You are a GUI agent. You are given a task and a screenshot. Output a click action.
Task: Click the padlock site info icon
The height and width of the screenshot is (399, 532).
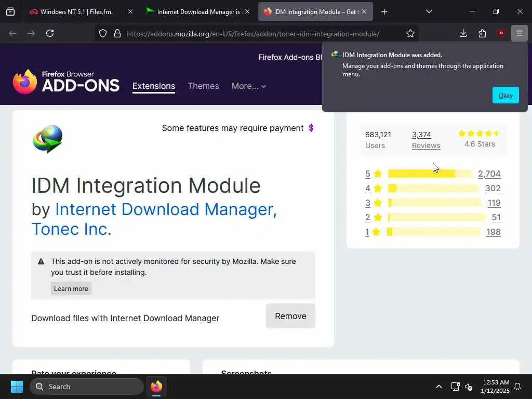pyautogui.click(x=117, y=33)
